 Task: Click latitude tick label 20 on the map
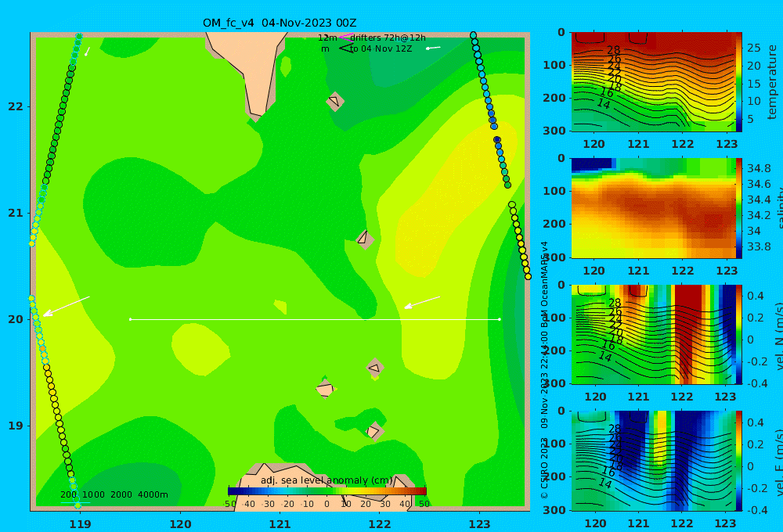point(16,319)
